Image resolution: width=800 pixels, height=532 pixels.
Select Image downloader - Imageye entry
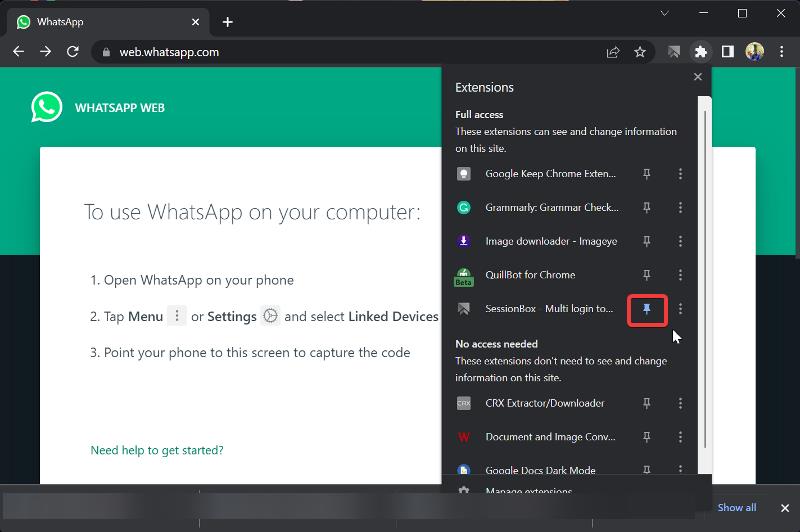coord(551,241)
